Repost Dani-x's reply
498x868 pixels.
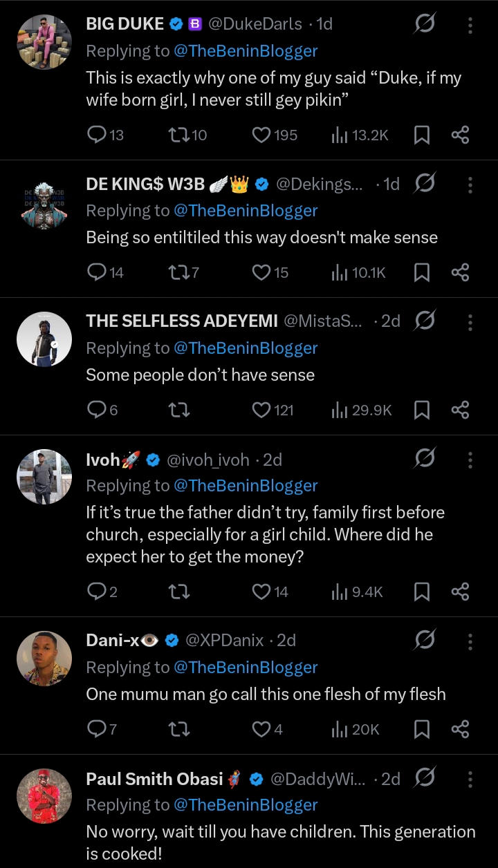(179, 728)
